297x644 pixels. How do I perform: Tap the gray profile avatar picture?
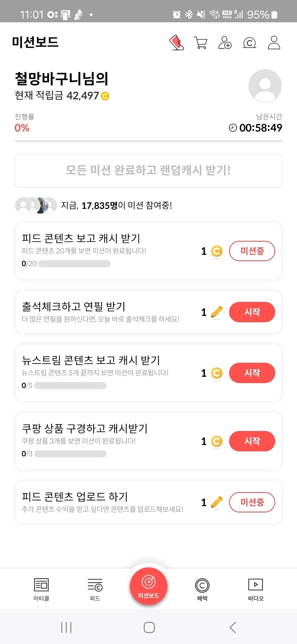tap(265, 86)
